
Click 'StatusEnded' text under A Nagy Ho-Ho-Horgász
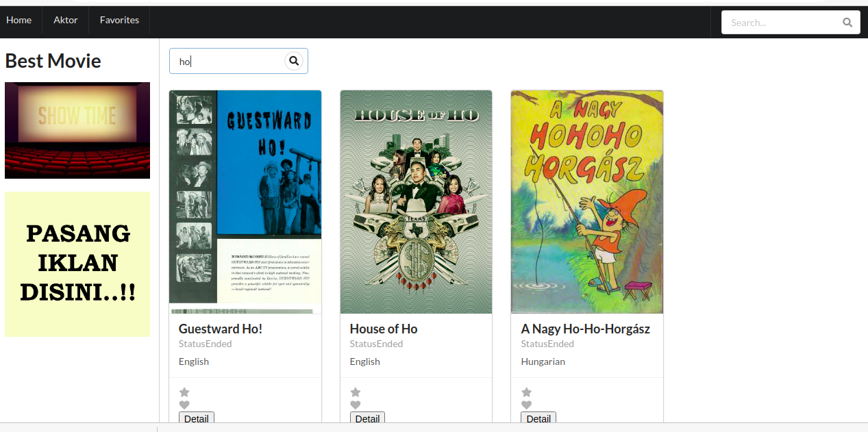pyautogui.click(x=547, y=344)
